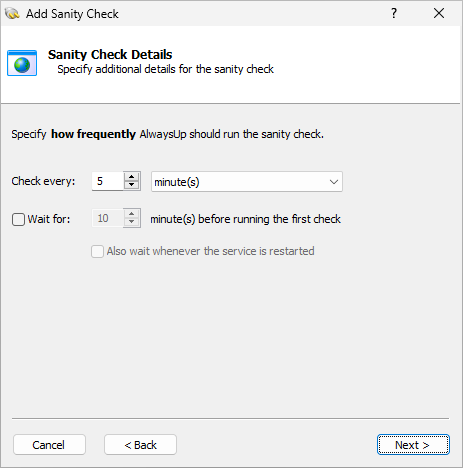Click the Wait for number field
Screen dimensions: 463x468
108,218
